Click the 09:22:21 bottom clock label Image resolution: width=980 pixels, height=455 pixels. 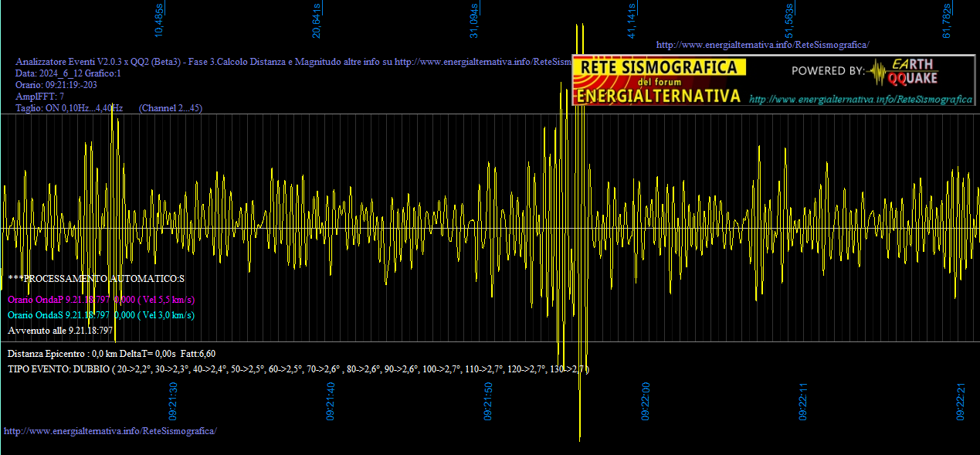tap(961, 401)
